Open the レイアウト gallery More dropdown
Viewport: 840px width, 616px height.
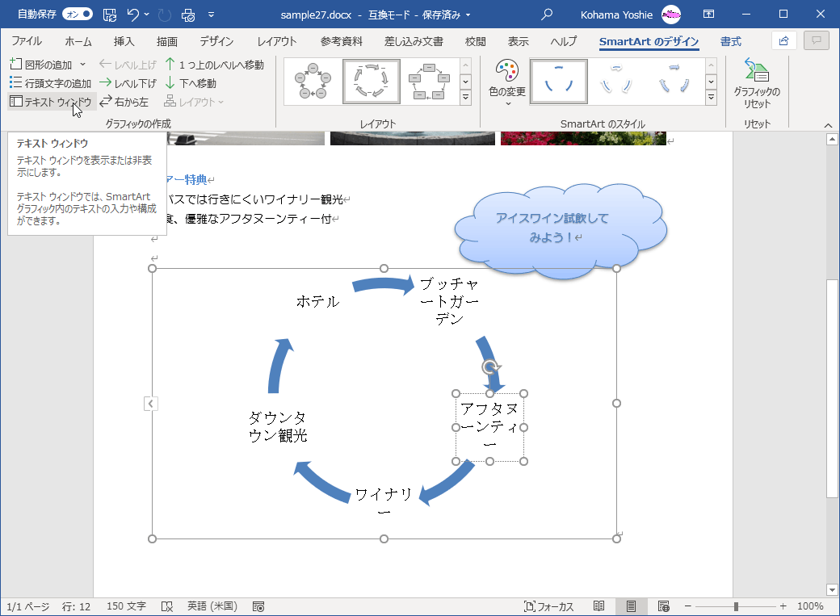tap(466, 97)
